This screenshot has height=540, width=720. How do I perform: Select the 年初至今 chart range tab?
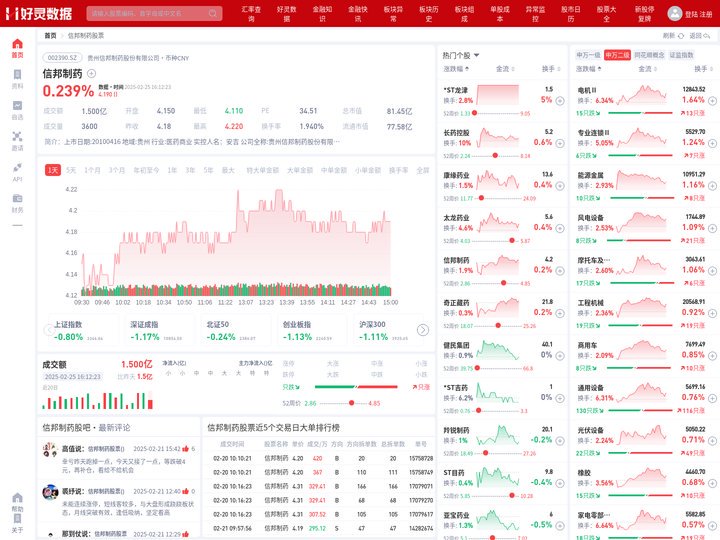[x=146, y=170]
